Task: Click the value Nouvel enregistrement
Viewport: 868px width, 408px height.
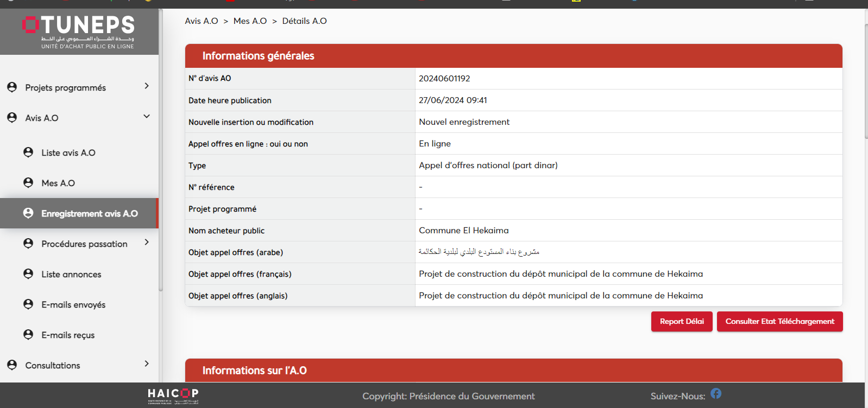Action: click(x=464, y=122)
